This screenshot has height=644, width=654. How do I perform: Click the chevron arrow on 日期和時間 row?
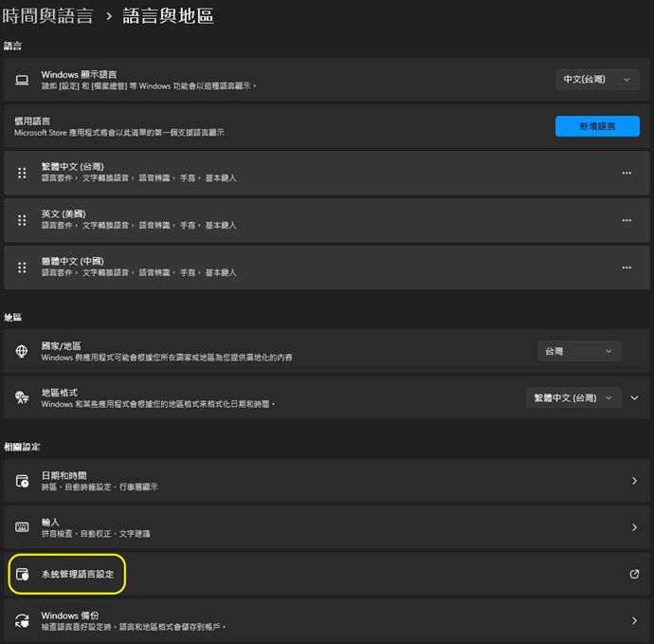[x=634, y=481]
